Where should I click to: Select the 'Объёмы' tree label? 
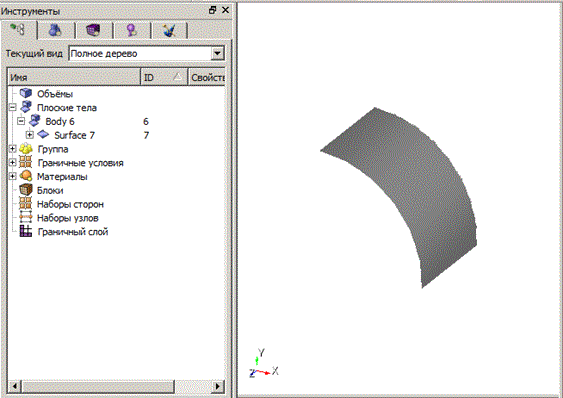tap(55, 94)
